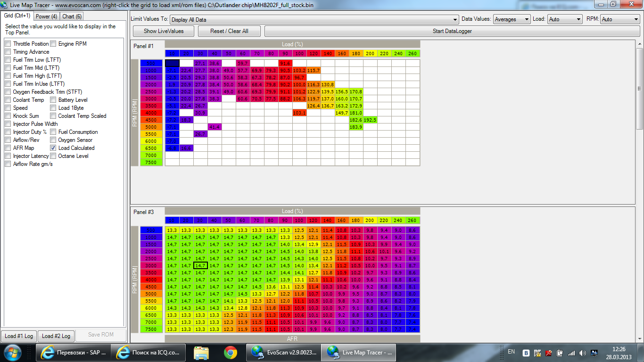The width and height of the screenshot is (644, 362).
Task: Click the volume speaker tray icon
Action: [583, 353]
